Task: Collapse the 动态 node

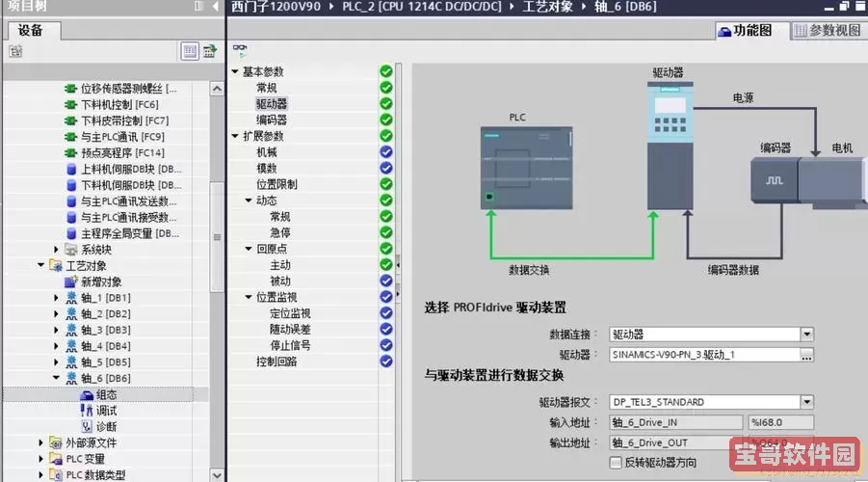Action: [x=249, y=200]
